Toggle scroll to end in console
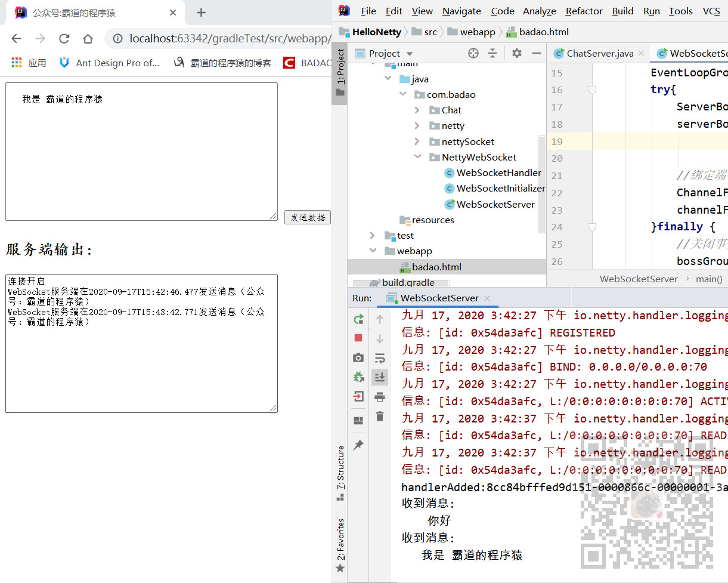 click(x=380, y=377)
